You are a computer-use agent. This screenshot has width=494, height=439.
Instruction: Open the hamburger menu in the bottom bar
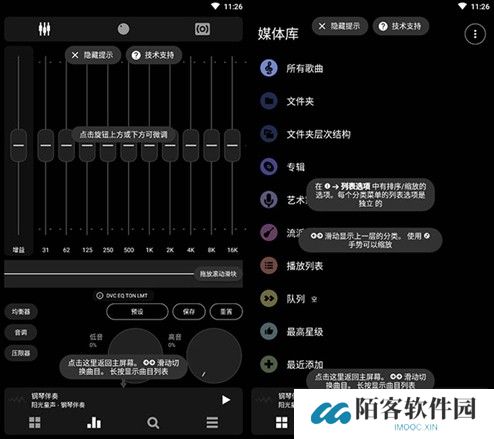[212, 422]
